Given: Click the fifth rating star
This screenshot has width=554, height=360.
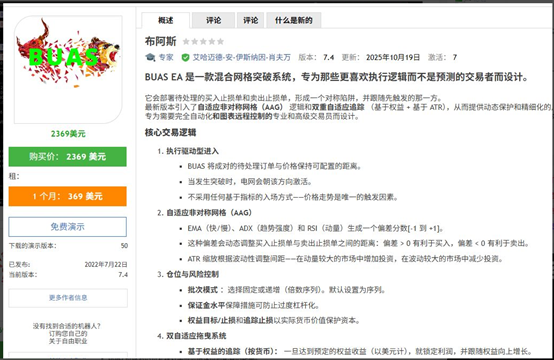Looking at the screenshot, I should [220, 42].
